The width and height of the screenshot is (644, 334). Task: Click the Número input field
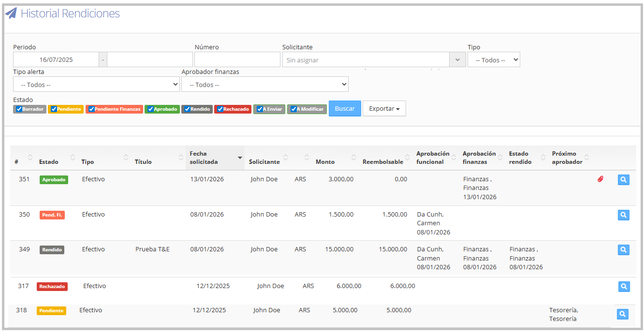tap(237, 60)
